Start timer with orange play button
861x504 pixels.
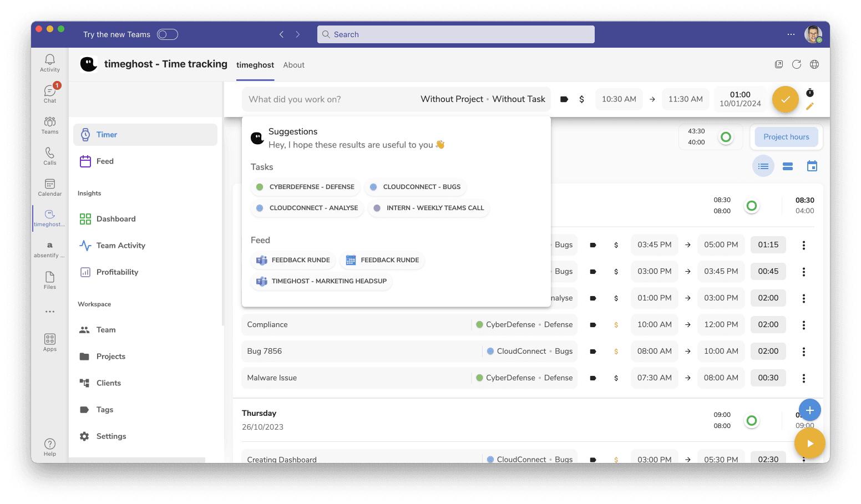tap(809, 444)
